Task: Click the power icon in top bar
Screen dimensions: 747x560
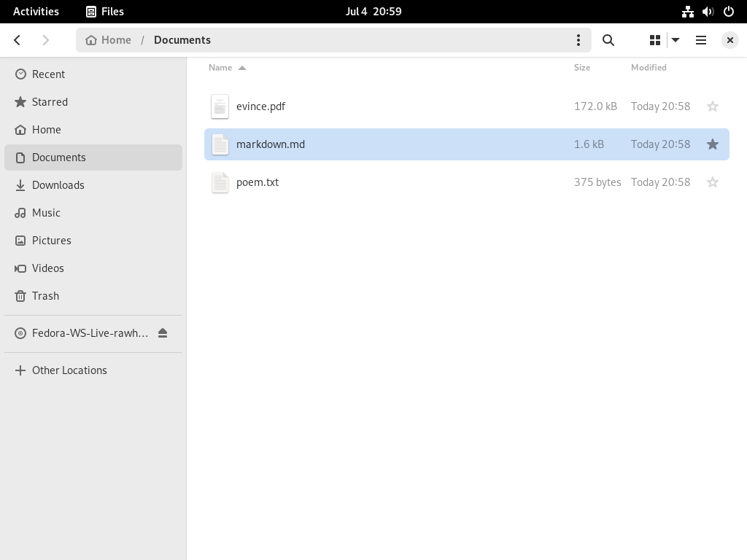Action: pos(729,12)
